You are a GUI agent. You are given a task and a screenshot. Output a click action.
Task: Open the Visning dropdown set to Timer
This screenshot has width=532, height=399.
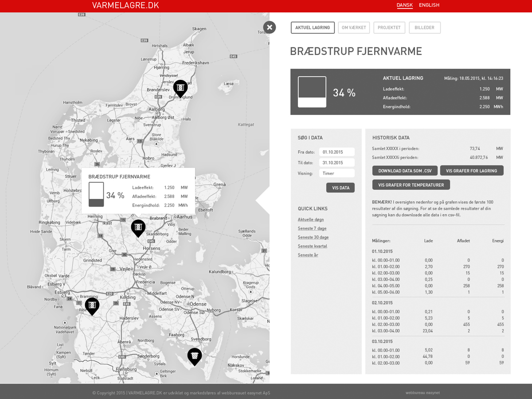pyautogui.click(x=337, y=173)
